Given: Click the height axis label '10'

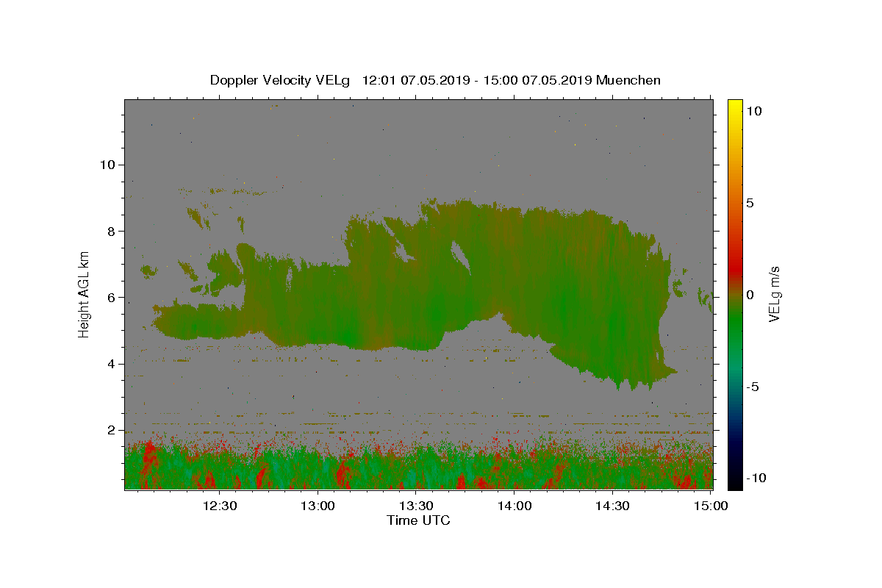Looking at the screenshot, I should tap(107, 165).
